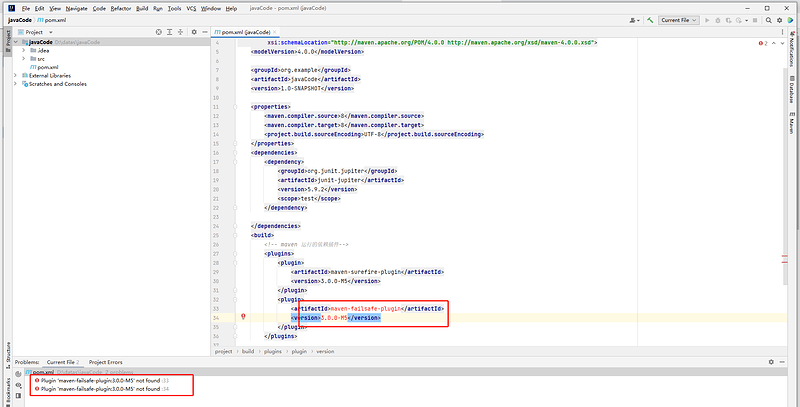800x407 pixels.
Task: Expand Scratches and Consoles node
Action: (16, 84)
